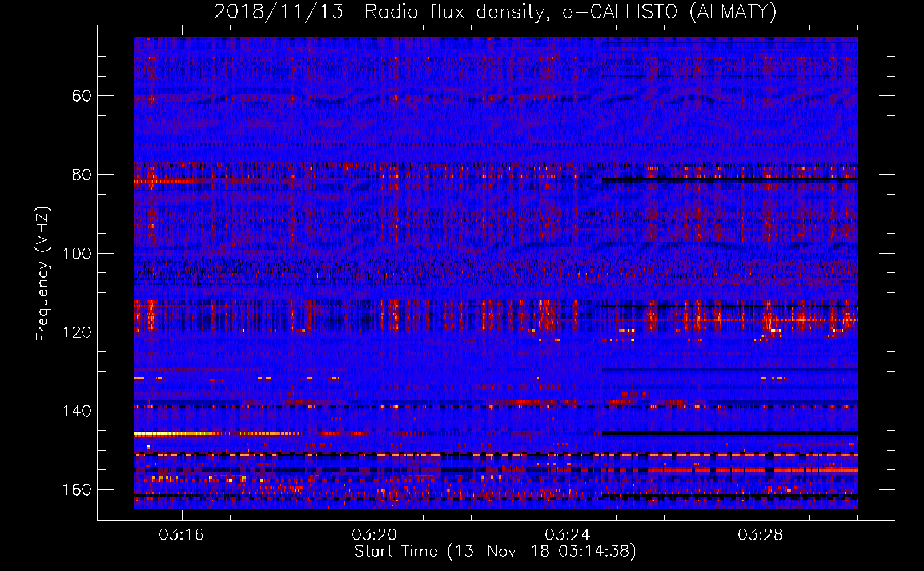The image size is (924, 571).
Task: Click the 03:20 time tick label
Action: pos(375,535)
